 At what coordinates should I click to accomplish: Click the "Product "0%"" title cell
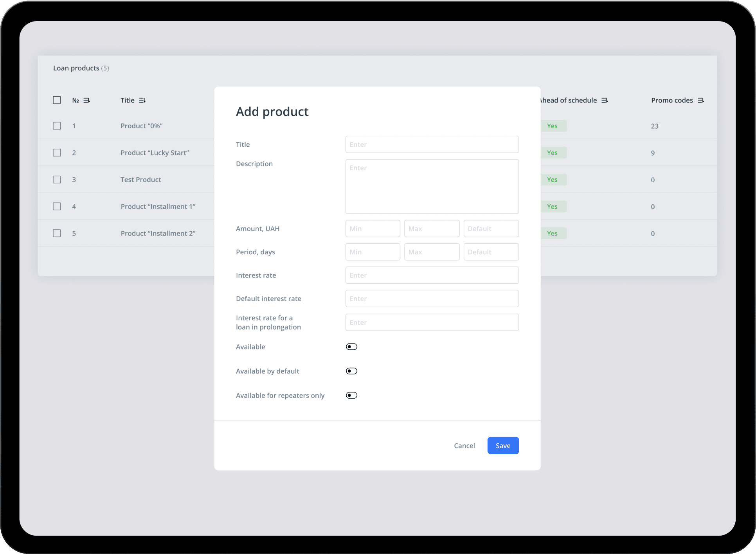(x=141, y=126)
